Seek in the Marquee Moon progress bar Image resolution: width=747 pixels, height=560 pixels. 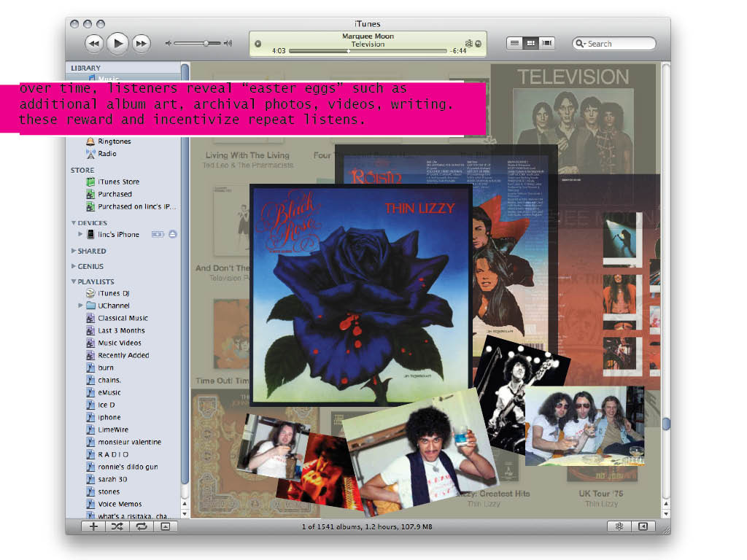coord(368,51)
